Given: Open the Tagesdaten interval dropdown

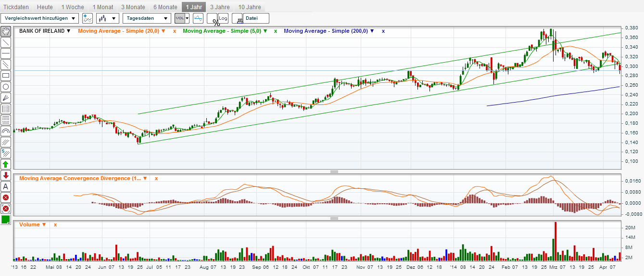Looking at the screenshot, I should coord(147,18).
